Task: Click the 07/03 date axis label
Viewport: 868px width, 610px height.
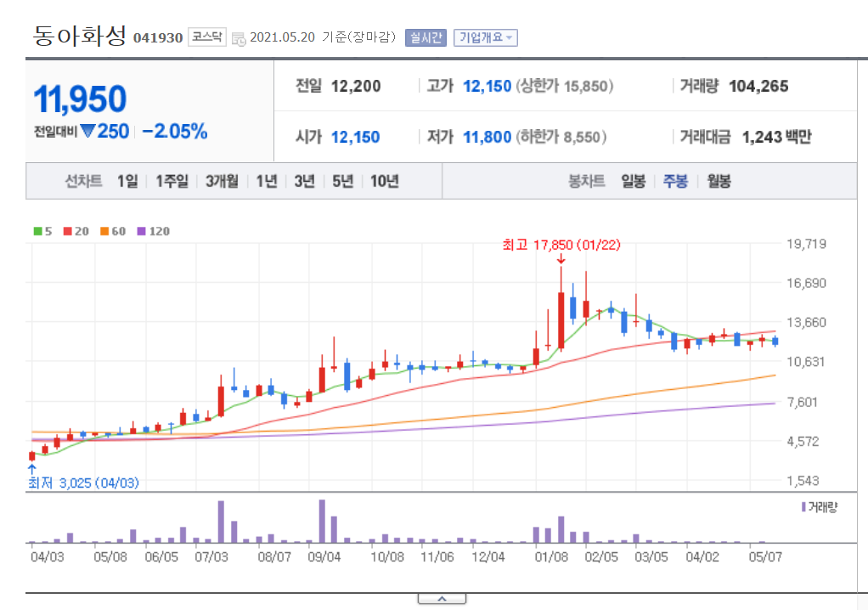Action: (211, 556)
